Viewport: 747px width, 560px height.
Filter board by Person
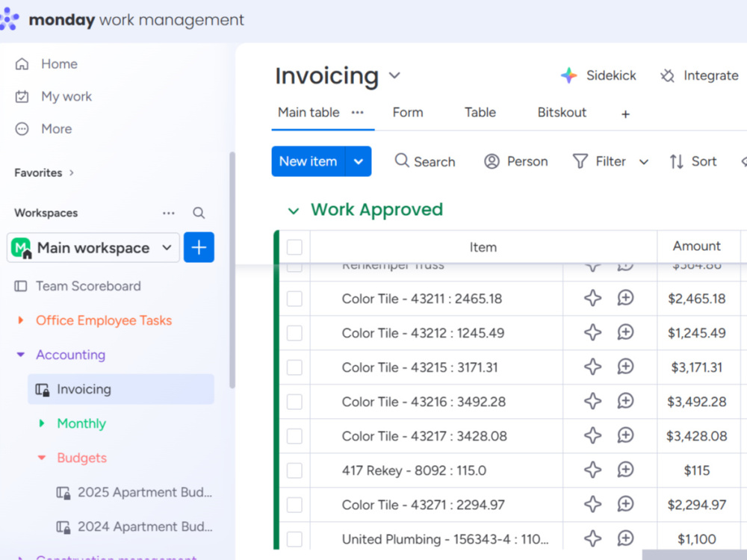coord(516,161)
